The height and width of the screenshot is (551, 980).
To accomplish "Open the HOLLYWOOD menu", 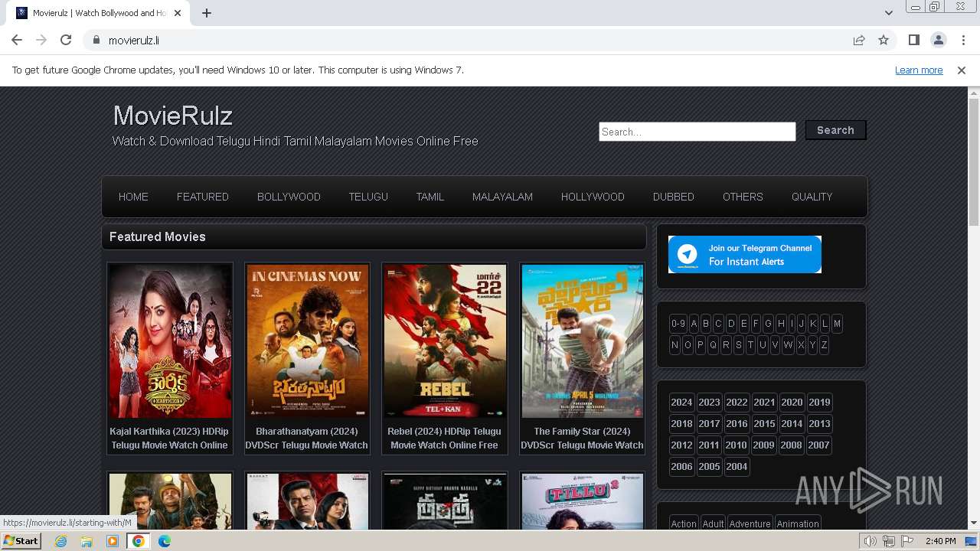I will [x=593, y=197].
